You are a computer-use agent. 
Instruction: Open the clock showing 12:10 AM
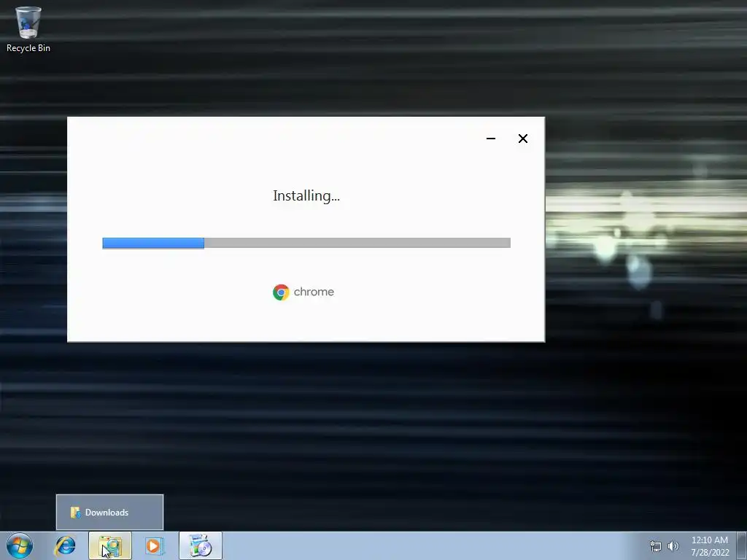pyautogui.click(x=710, y=540)
